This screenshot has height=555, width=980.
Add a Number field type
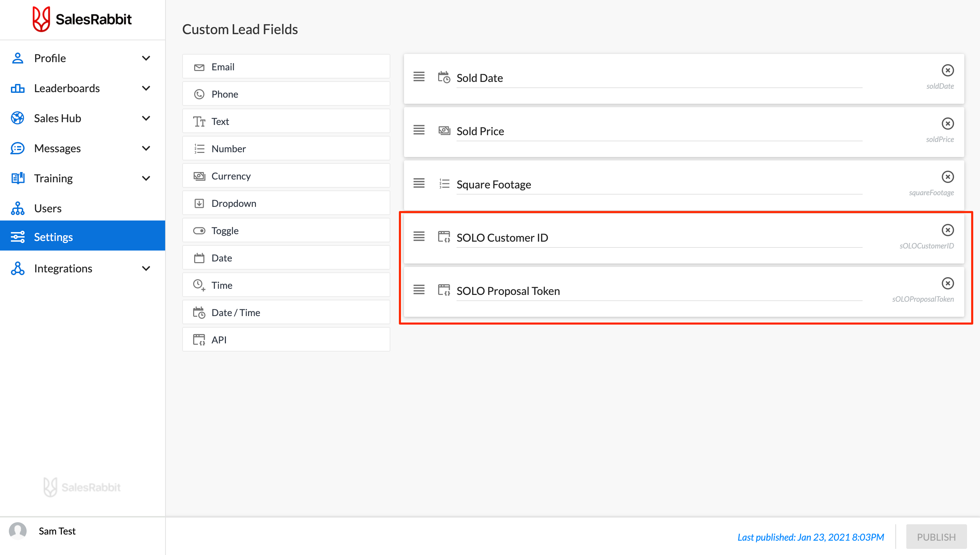point(286,148)
